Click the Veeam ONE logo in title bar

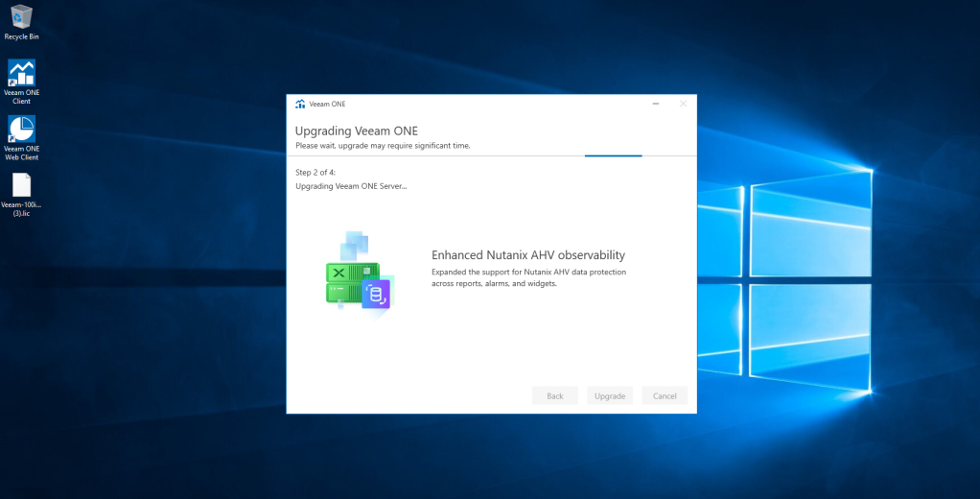[x=300, y=104]
